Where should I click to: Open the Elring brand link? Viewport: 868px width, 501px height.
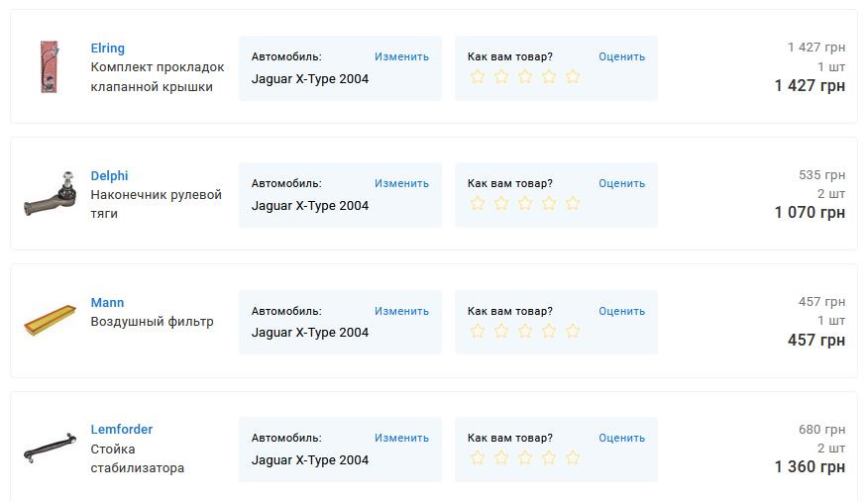[108, 49]
